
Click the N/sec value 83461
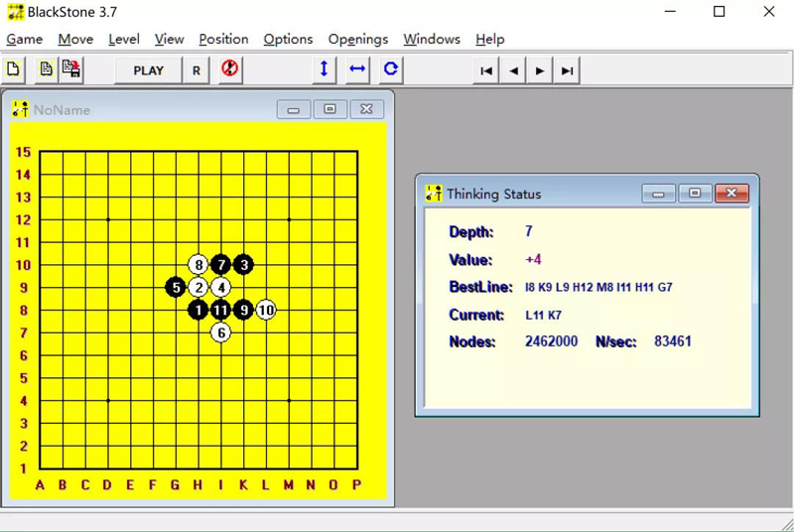pos(673,341)
